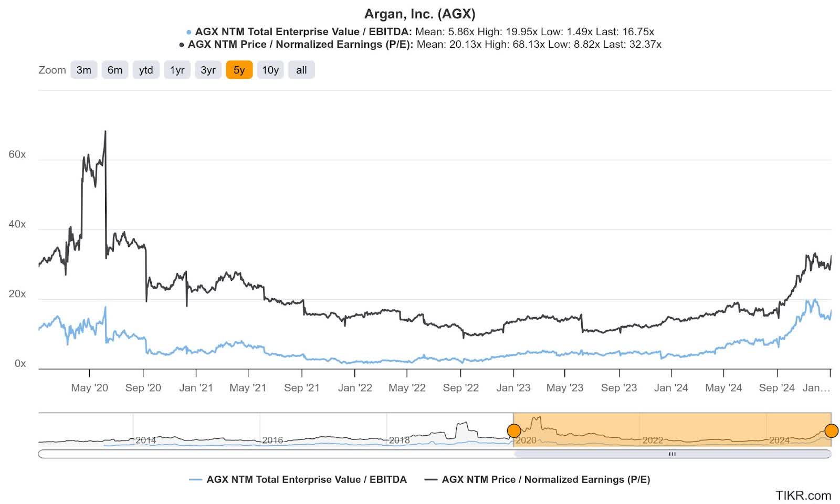Select the 3m zoom range
Image resolution: width=840 pixels, height=504 pixels.
coord(83,69)
